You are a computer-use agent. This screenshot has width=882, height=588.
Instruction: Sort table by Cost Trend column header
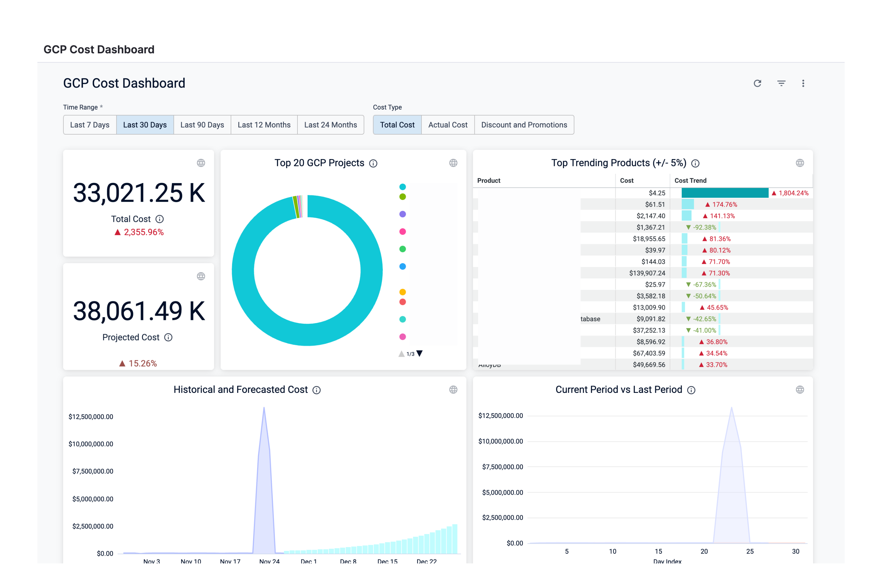[690, 180]
